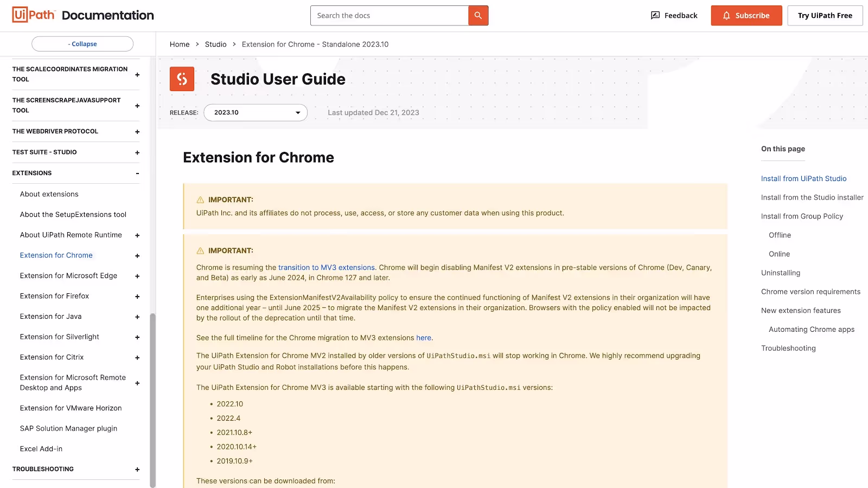Jump to Troubleshooting in On this page
This screenshot has height=488, width=868.
click(788, 348)
